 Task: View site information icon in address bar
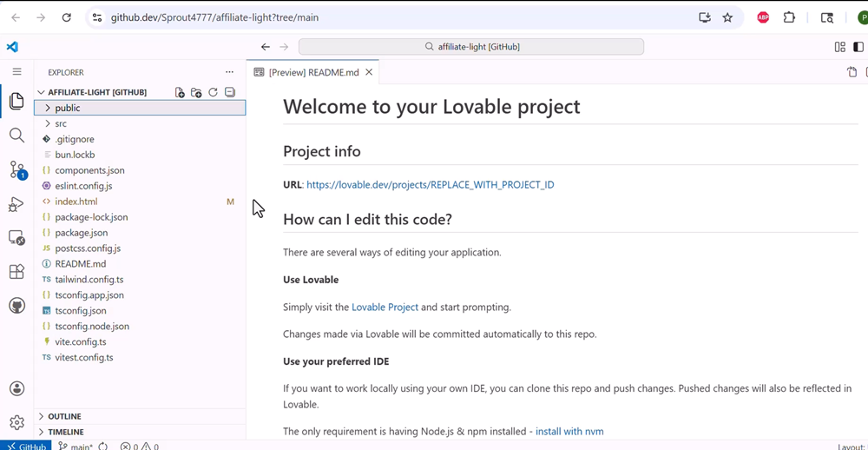click(97, 17)
